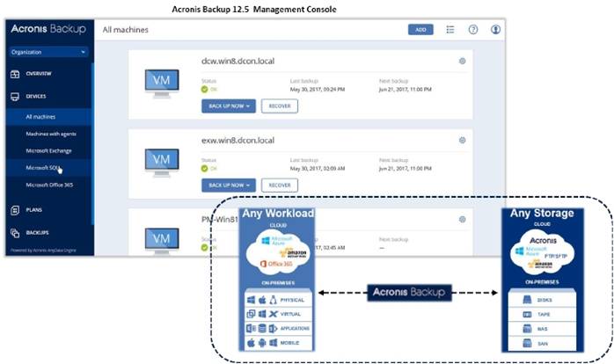Select Microsoft SQL in sidebar

point(42,167)
